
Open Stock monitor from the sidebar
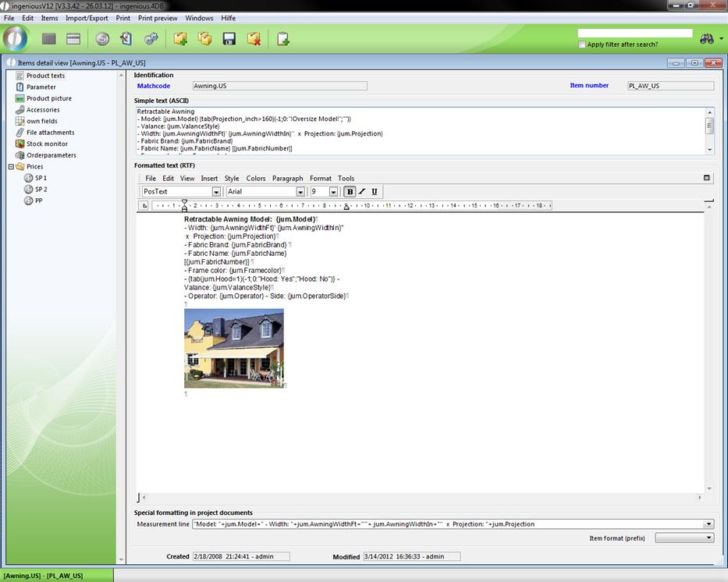point(47,144)
